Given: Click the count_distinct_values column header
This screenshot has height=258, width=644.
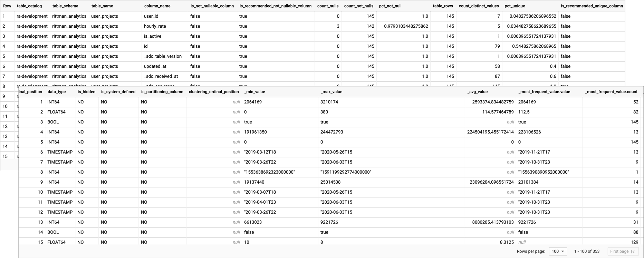Looking at the screenshot, I should 479,6.
